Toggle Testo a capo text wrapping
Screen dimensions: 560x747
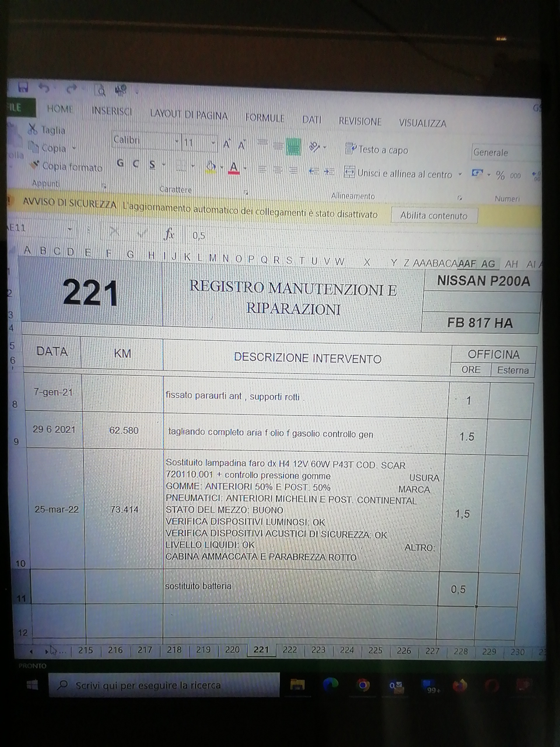377,149
